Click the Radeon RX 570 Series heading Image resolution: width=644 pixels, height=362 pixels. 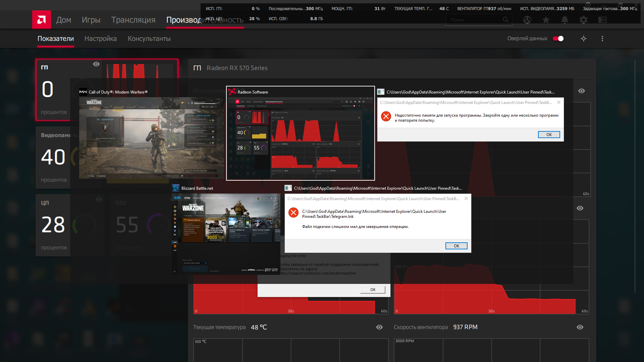pos(237,68)
